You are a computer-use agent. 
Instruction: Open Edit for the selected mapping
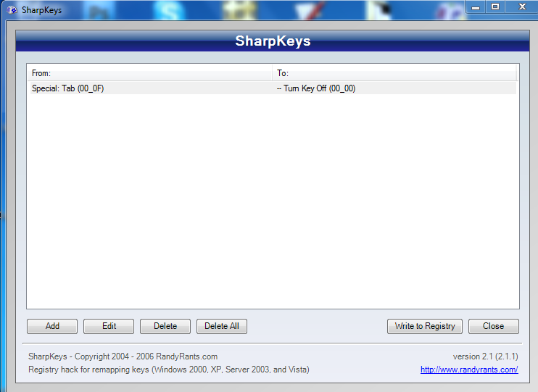(109, 326)
